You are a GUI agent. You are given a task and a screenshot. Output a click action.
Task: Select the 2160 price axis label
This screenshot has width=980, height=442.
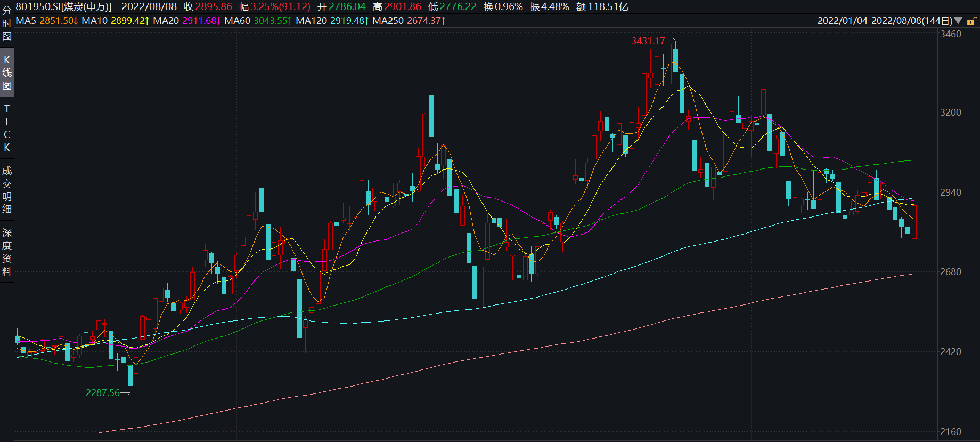pos(951,432)
